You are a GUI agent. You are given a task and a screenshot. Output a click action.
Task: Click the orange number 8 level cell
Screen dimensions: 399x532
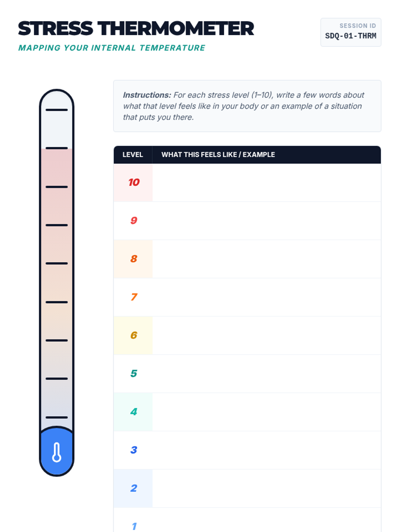tap(133, 259)
